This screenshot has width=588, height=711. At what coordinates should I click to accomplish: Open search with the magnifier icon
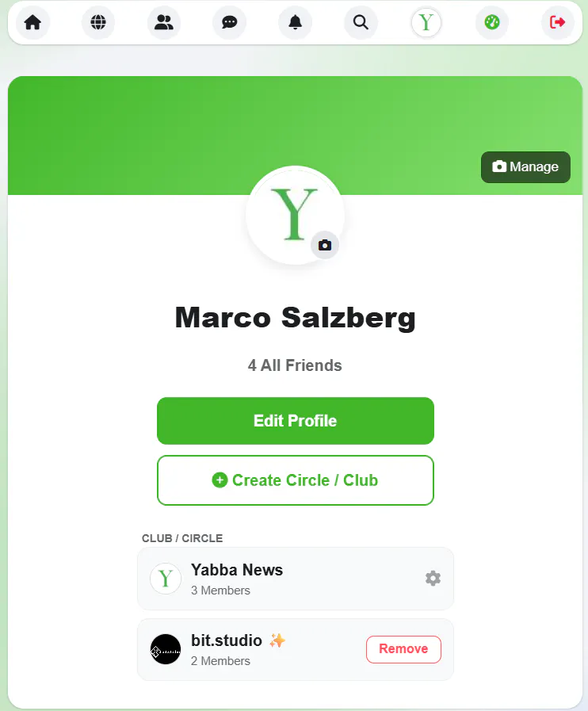[x=361, y=22]
